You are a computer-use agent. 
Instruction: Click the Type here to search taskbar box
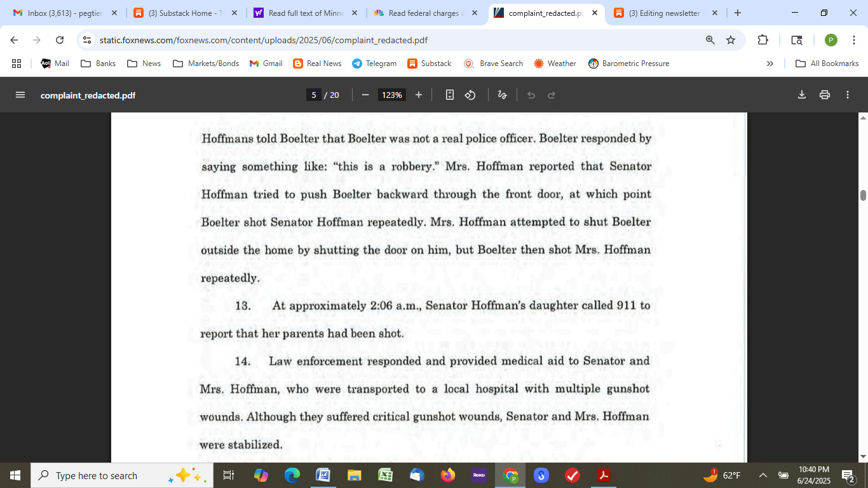pyautogui.click(x=122, y=475)
